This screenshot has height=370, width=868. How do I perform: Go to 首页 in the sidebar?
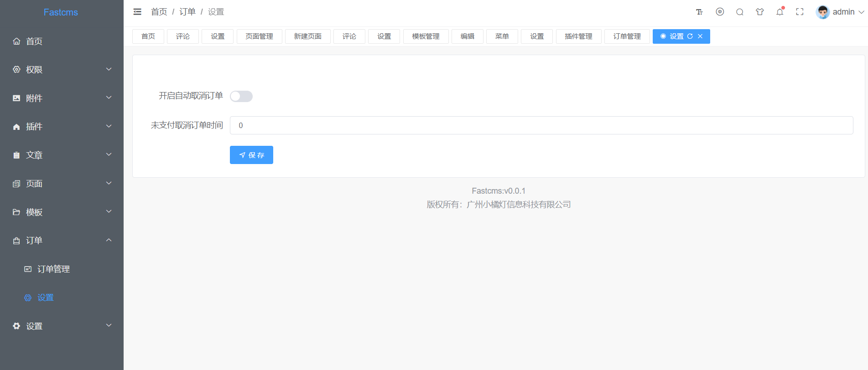click(62, 41)
